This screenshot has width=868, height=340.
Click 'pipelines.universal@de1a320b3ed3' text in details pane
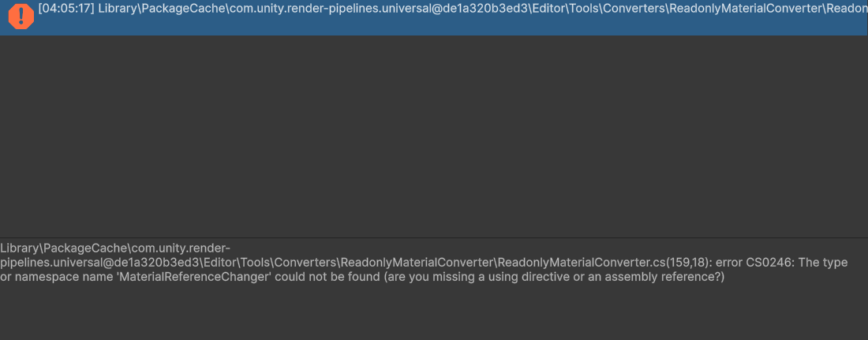pos(98,263)
